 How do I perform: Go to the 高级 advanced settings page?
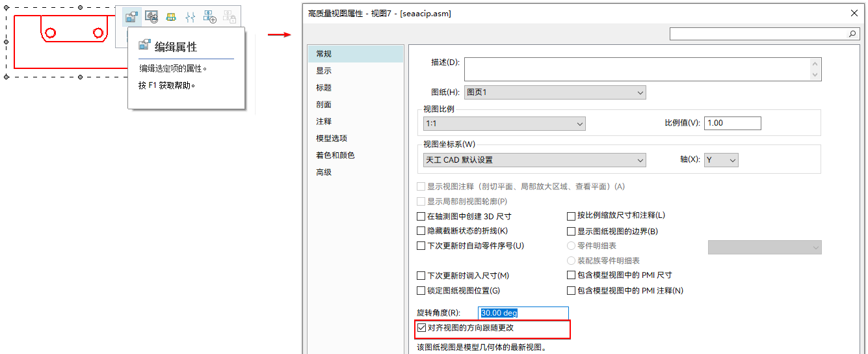coord(324,172)
